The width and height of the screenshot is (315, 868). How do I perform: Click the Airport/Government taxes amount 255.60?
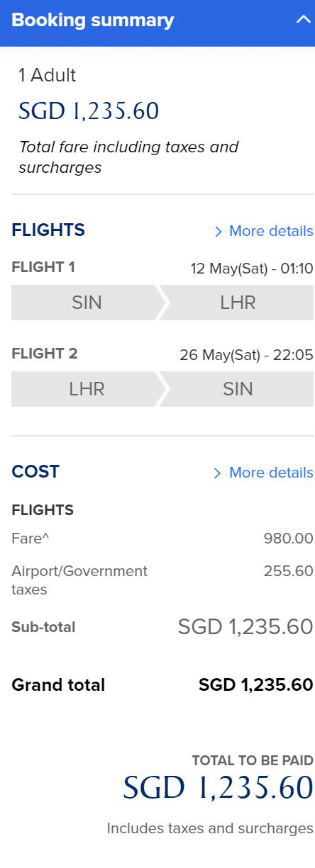click(x=289, y=571)
